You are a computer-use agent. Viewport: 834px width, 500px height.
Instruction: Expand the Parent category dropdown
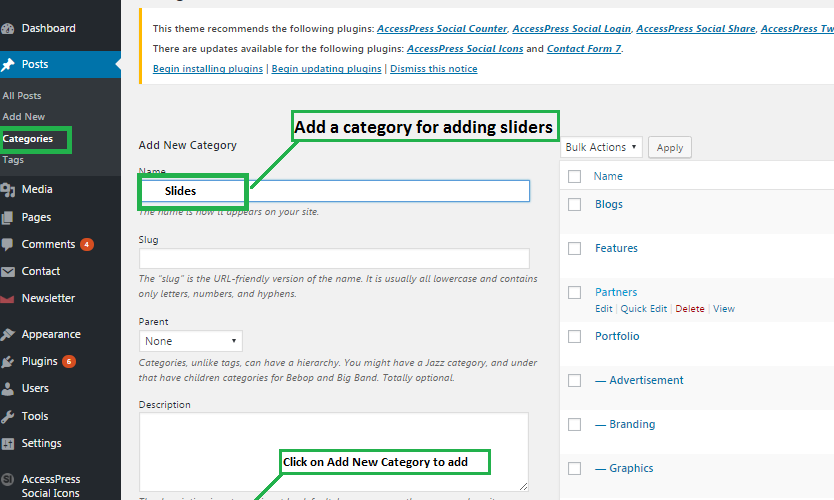[x=190, y=341]
